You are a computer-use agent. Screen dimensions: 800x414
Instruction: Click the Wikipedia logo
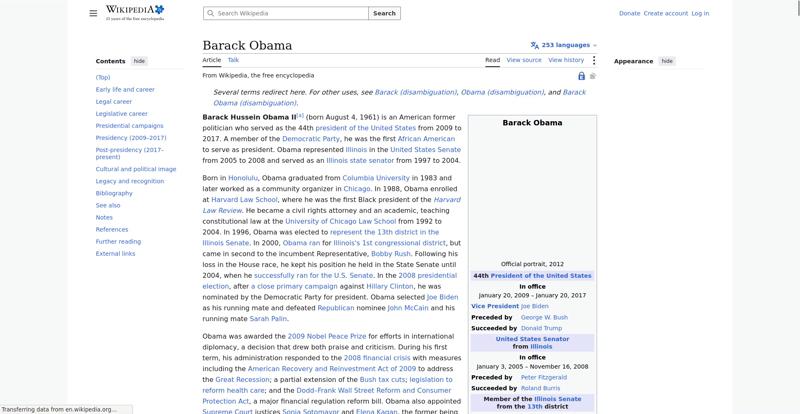point(135,13)
